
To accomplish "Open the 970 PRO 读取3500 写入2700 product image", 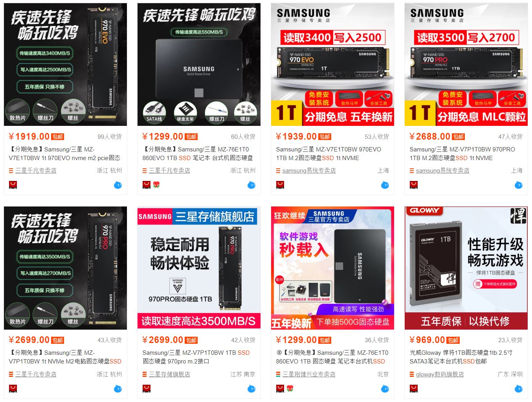I will pos(466,65).
